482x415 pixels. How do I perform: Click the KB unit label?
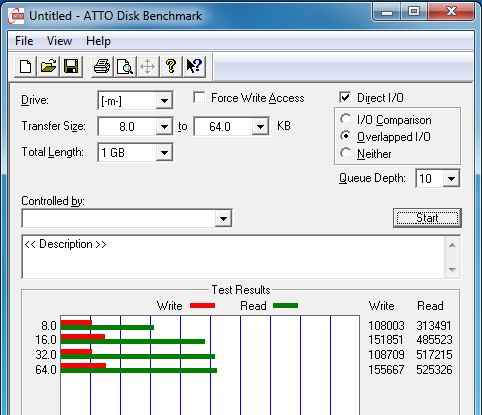click(284, 126)
